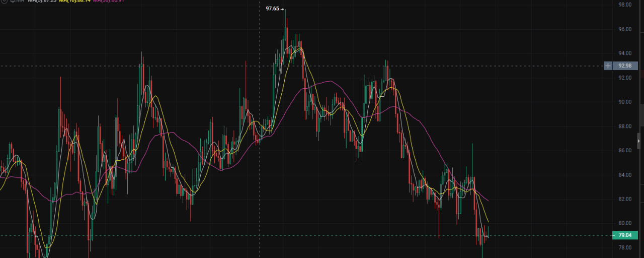Click the 88.00 price axis label
This screenshot has width=644, height=258.
[x=625, y=126]
